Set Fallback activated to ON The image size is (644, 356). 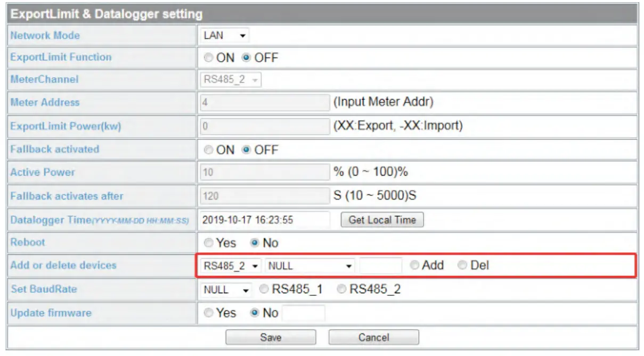[209, 150]
